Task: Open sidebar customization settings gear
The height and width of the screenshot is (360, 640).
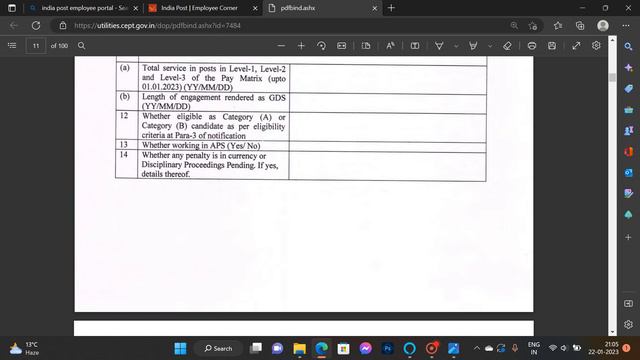Action: [629, 324]
